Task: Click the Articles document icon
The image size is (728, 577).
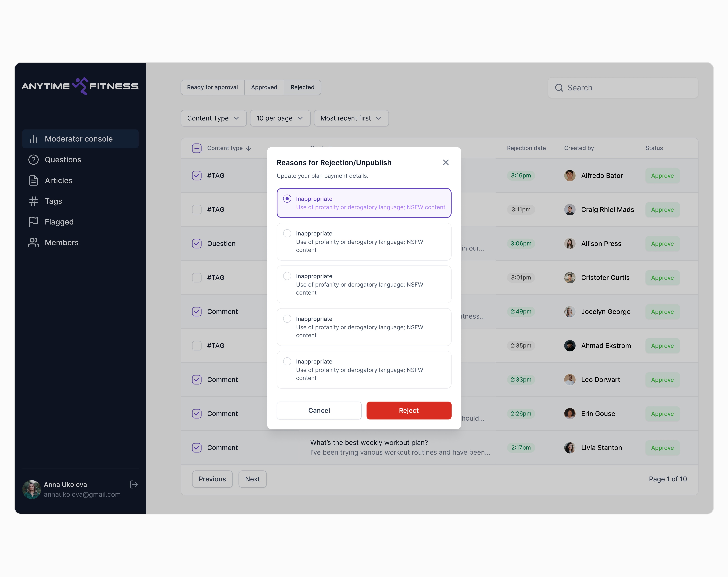Action: click(33, 180)
